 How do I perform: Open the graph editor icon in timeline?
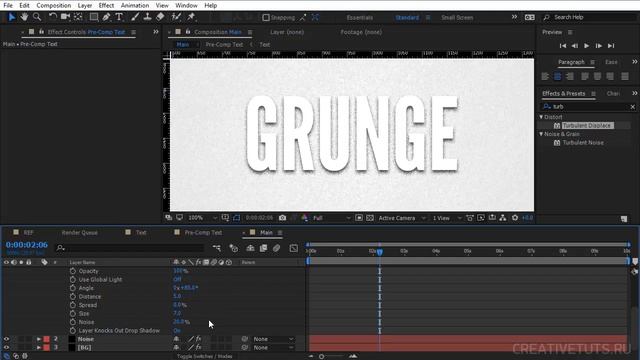click(x=293, y=248)
